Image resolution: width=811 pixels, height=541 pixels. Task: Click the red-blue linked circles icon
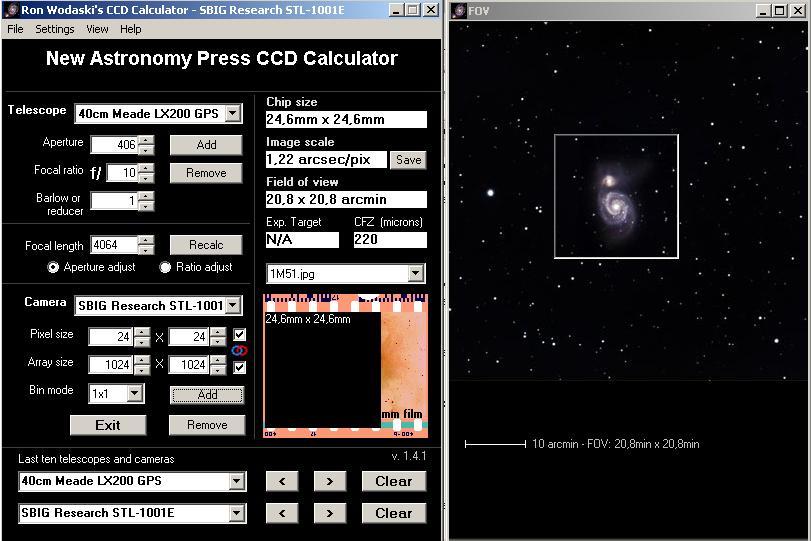tap(239, 351)
